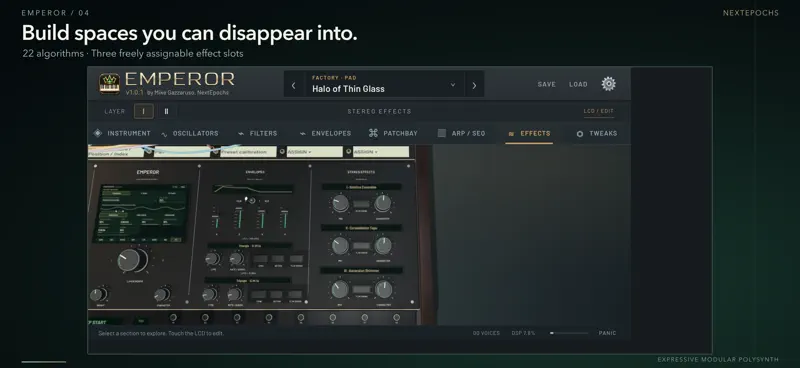Click the green LCD screen on Emperor panel
800x368 pixels.
click(x=141, y=213)
